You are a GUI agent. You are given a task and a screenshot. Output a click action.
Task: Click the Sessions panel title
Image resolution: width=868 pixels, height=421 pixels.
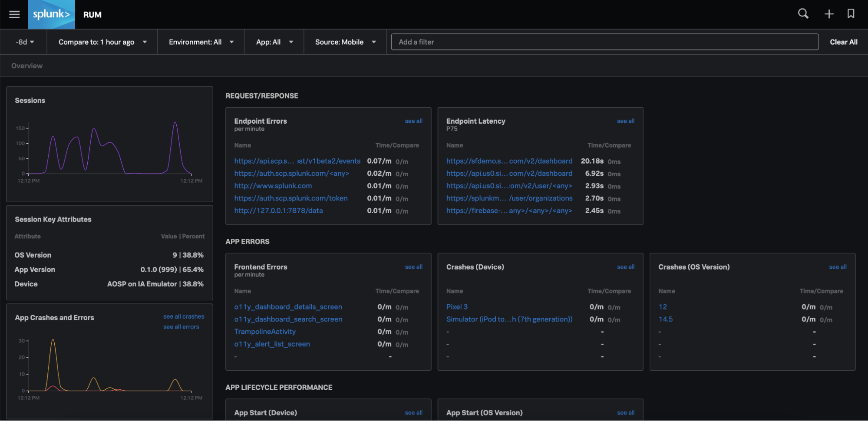pyautogui.click(x=30, y=101)
